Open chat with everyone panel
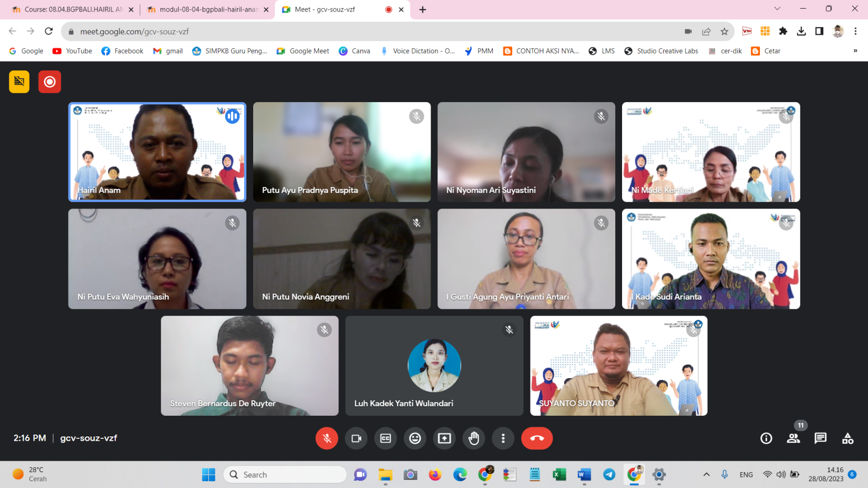Image resolution: width=868 pixels, height=488 pixels. 820,438
